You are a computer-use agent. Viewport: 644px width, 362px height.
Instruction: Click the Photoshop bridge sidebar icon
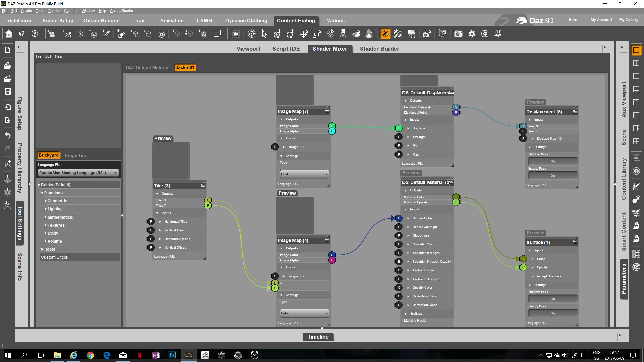[7, 164]
